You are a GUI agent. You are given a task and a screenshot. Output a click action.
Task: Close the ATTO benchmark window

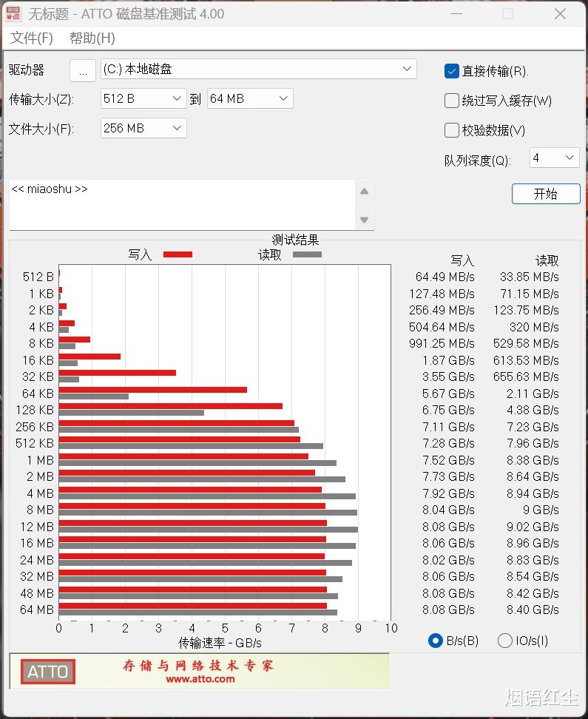(x=560, y=14)
